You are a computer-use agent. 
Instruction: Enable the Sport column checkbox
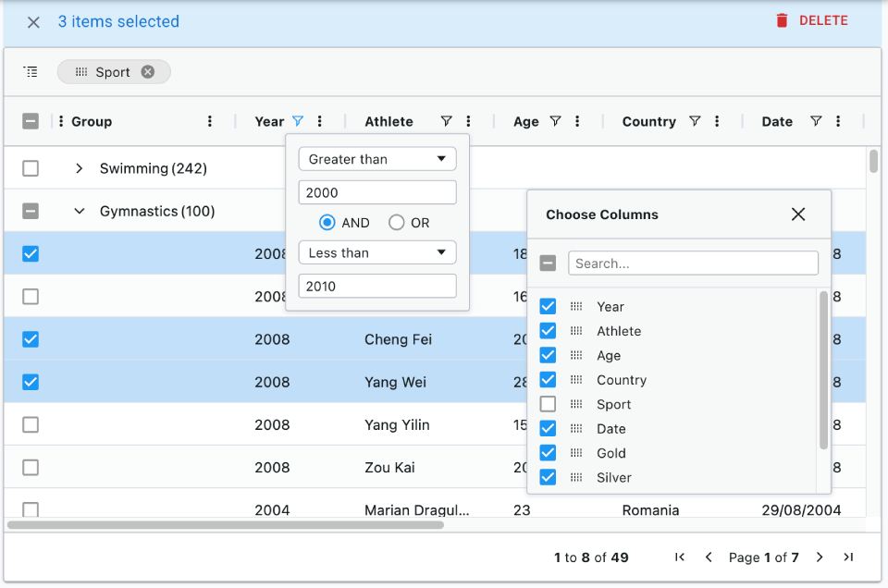coord(548,404)
